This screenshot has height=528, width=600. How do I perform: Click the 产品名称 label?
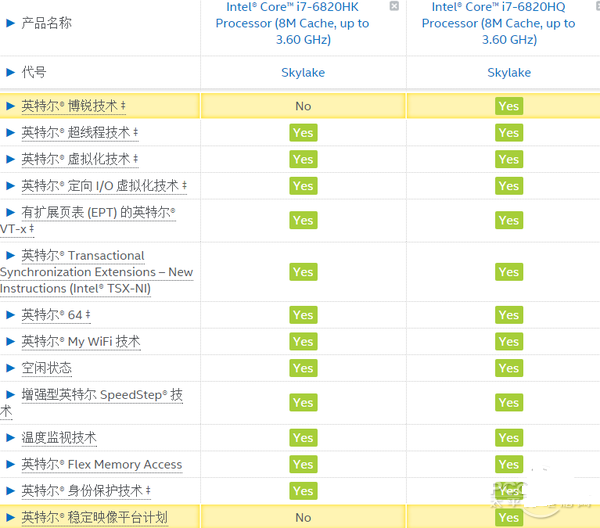47,23
